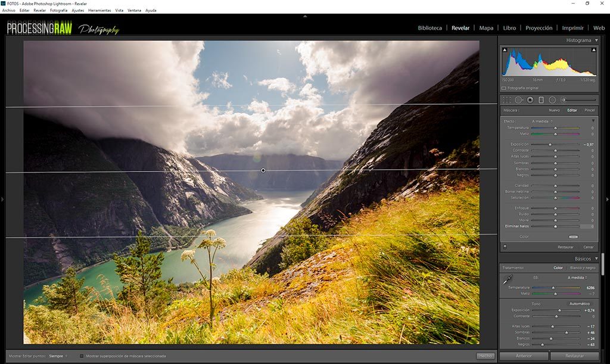The image size is (610, 364).
Task: Click the mask Exposición slider handle
Action: coord(550,144)
